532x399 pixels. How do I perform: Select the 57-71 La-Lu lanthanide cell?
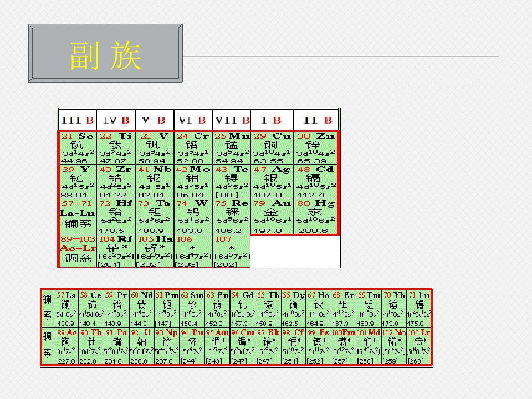pos(78,217)
